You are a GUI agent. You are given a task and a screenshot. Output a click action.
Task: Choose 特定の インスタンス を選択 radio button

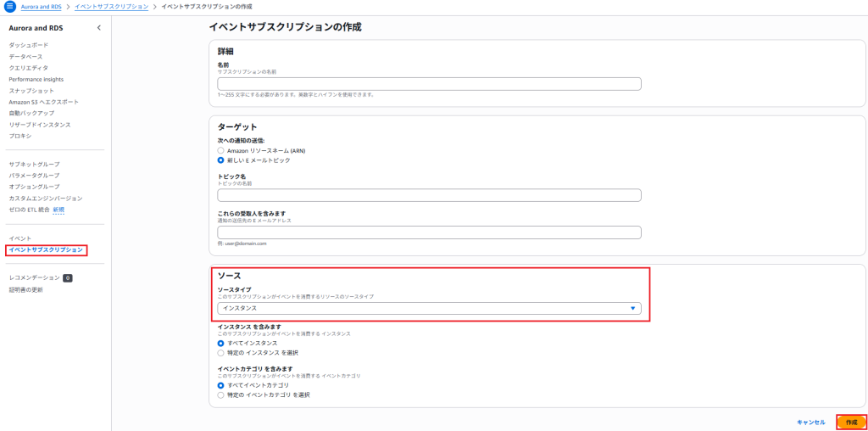point(221,353)
